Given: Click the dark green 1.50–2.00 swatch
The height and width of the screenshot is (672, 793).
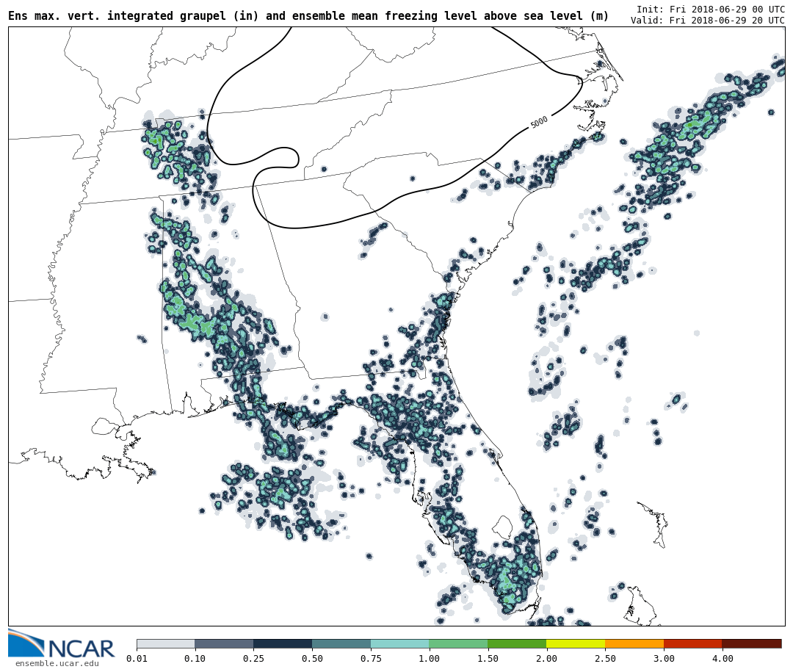Looking at the screenshot, I should (517, 643).
